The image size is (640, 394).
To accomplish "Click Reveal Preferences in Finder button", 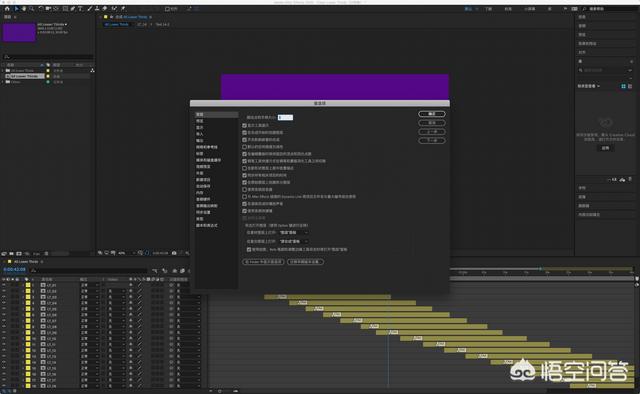I will coord(263,262).
